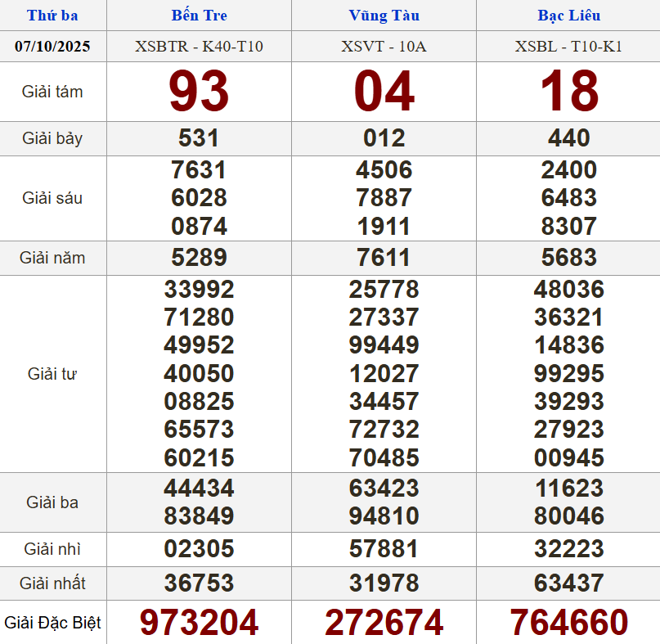The width and height of the screenshot is (660, 644).
Task: Click the Thứ ba weekday link
Action: 52,16
